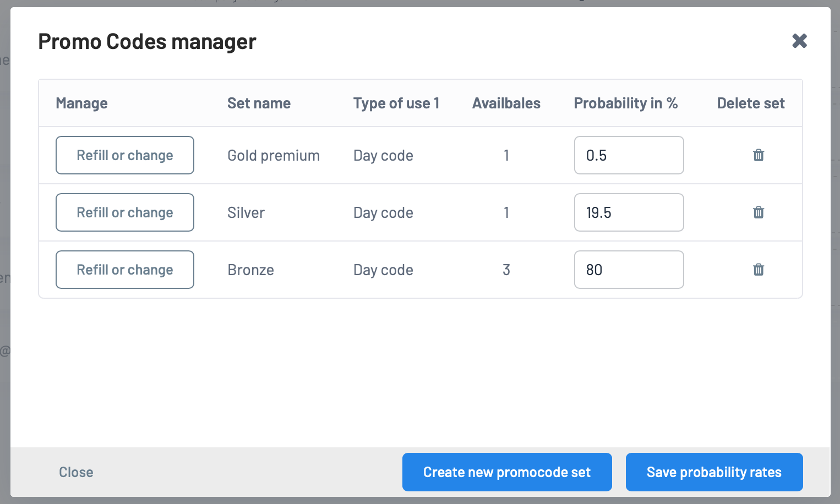Select the Gold premium set name

tap(274, 156)
